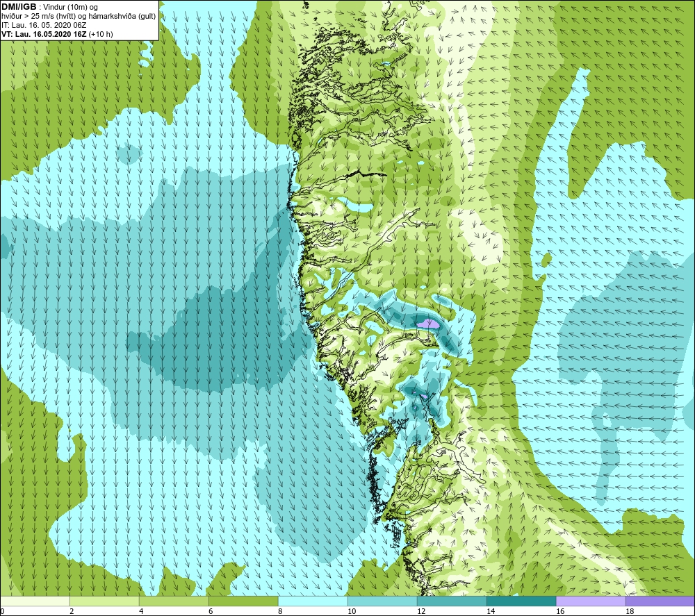The height and width of the screenshot is (616, 695).
Task: Click the 'IT: Lau. 16. 05. 2020 06Z' line
Action: [44, 25]
